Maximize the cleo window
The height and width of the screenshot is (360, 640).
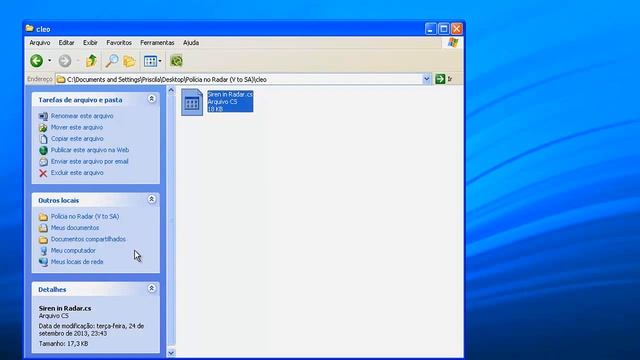[x=444, y=29]
